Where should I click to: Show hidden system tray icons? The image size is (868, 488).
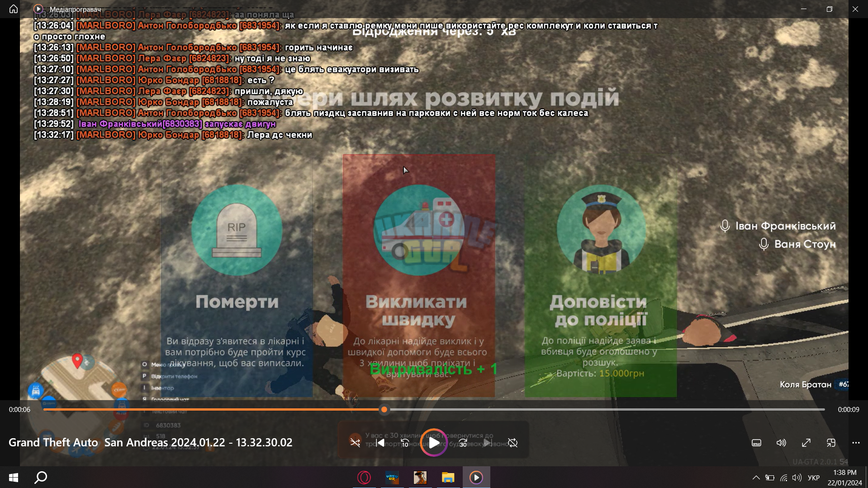[756, 478]
